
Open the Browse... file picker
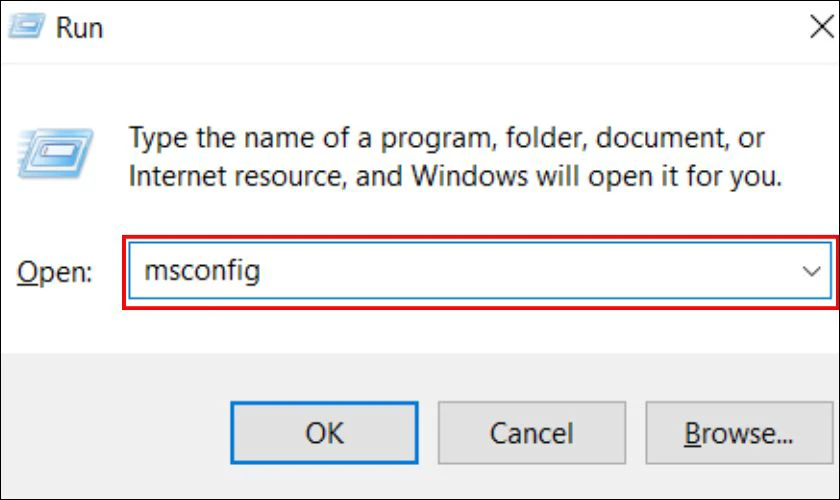click(738, 433)
